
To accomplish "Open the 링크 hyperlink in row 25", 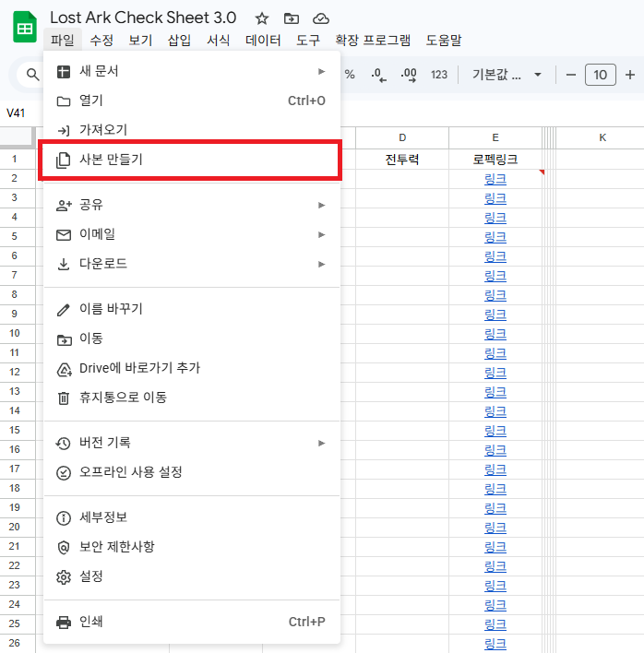I will 495,624.
